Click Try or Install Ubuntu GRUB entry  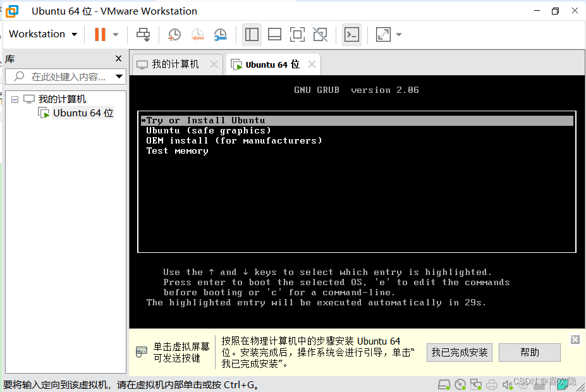click(357, 120)
